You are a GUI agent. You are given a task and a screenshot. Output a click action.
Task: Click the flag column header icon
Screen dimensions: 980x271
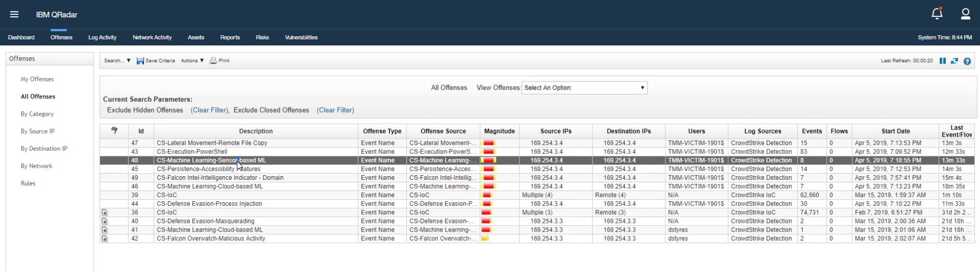pyautogui.click(x=114, y=130)
